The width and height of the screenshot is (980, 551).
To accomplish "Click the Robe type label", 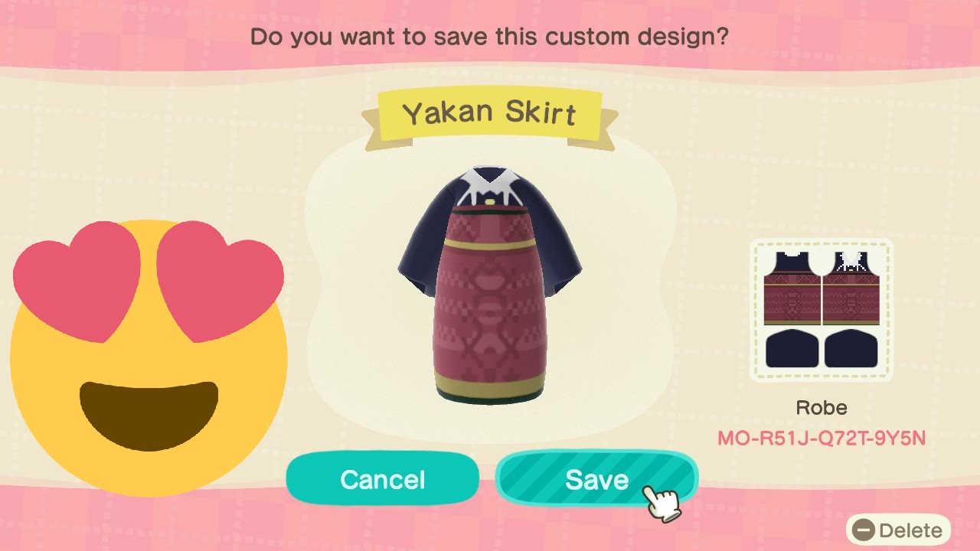I will (822, 408).
